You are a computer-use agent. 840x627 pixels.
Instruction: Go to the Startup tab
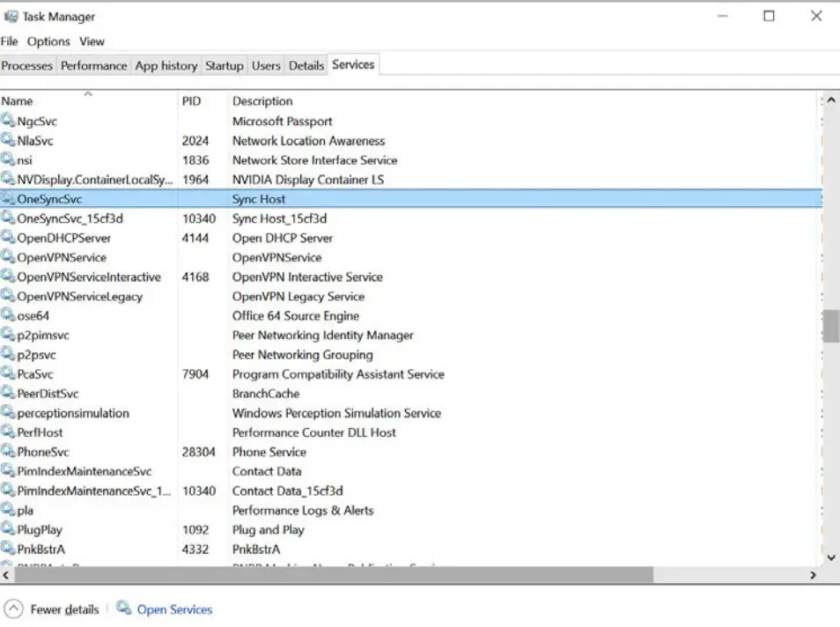tap(224, 66)
